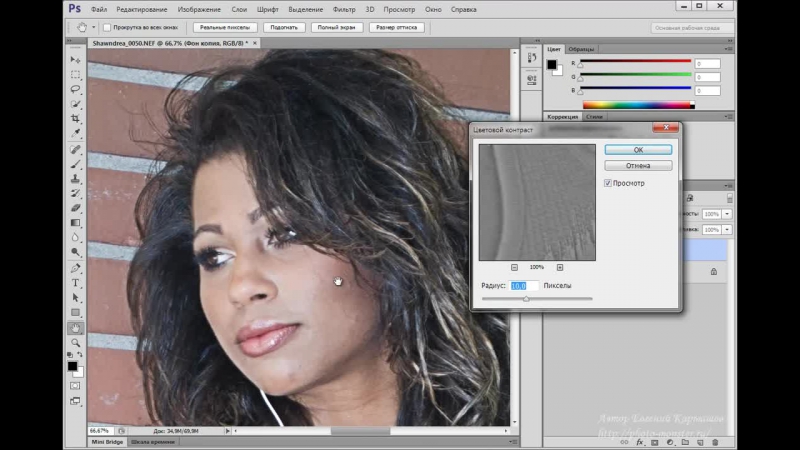Select the Crop tool
The width and height of the screenshot is (800, 450).
(x=76, y=119)
